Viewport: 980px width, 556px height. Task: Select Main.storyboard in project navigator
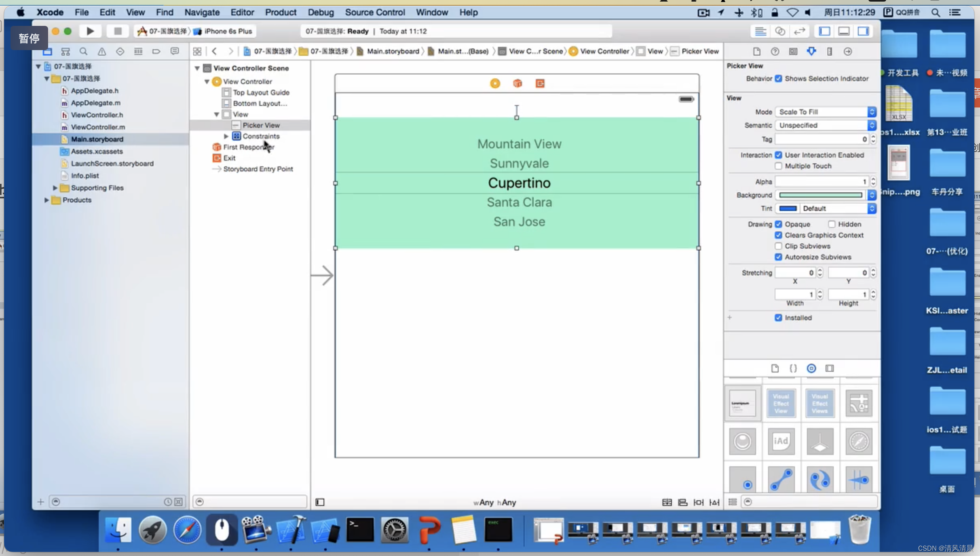[x=97, y=139]
